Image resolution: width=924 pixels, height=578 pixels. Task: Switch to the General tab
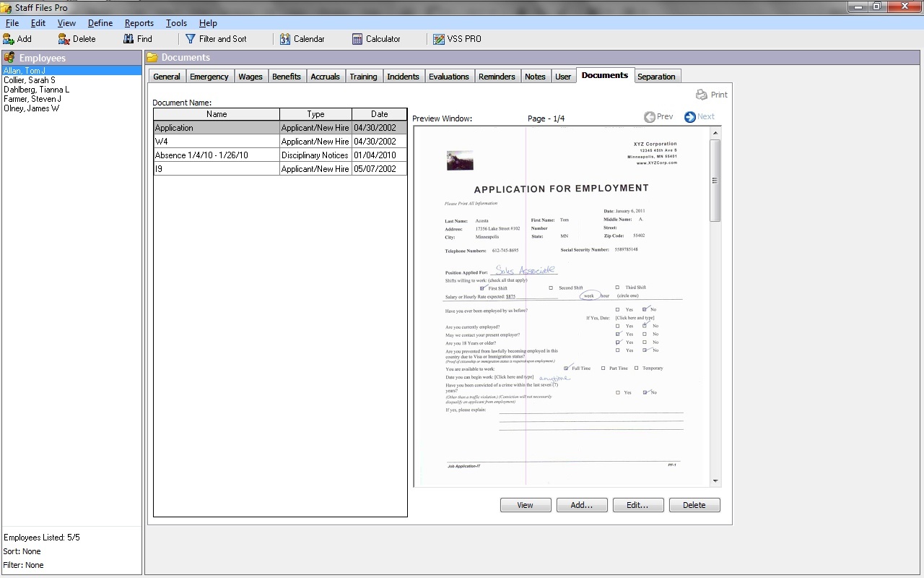(x=167, y=77)
